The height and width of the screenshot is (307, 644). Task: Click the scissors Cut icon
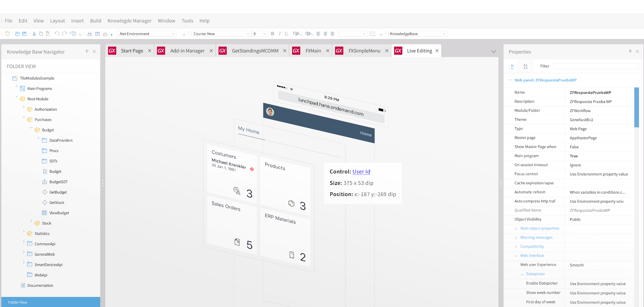[34, 34]
